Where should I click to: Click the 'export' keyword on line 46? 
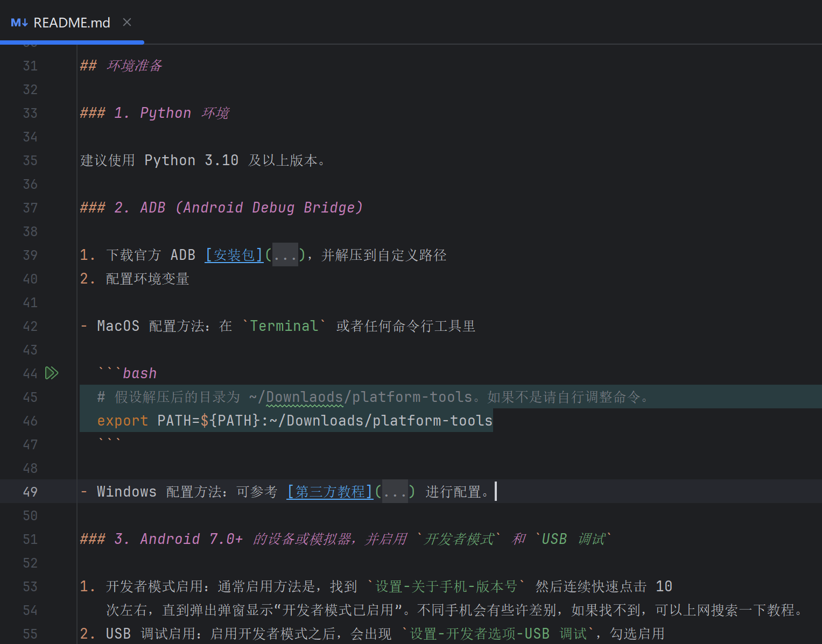coord(123,421)
